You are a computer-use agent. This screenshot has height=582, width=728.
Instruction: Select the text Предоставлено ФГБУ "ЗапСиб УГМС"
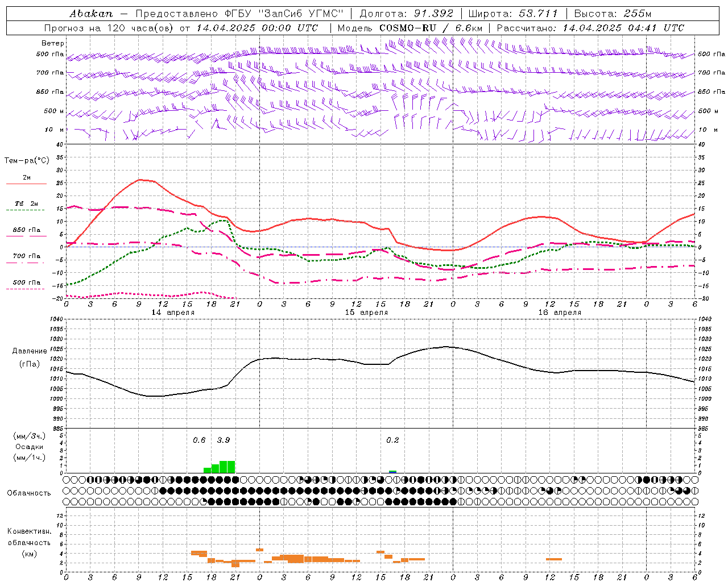point(239,14)
